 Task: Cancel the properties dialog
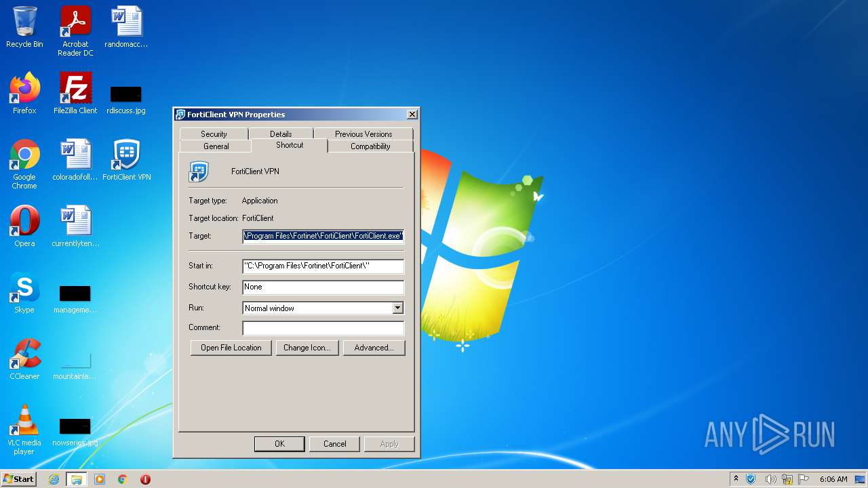[x=334, y=444]
